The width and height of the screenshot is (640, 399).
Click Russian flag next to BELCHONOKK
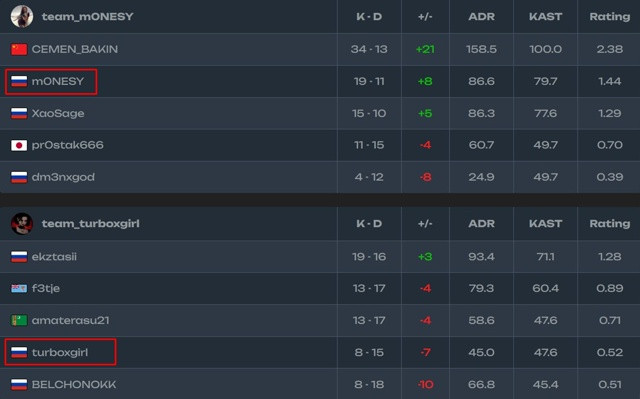pos(19,384)
